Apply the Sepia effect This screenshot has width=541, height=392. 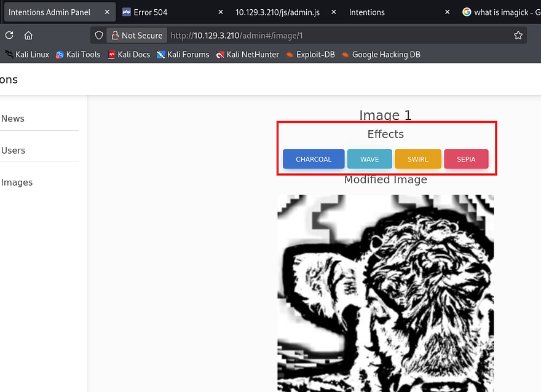tap(466, 159)
